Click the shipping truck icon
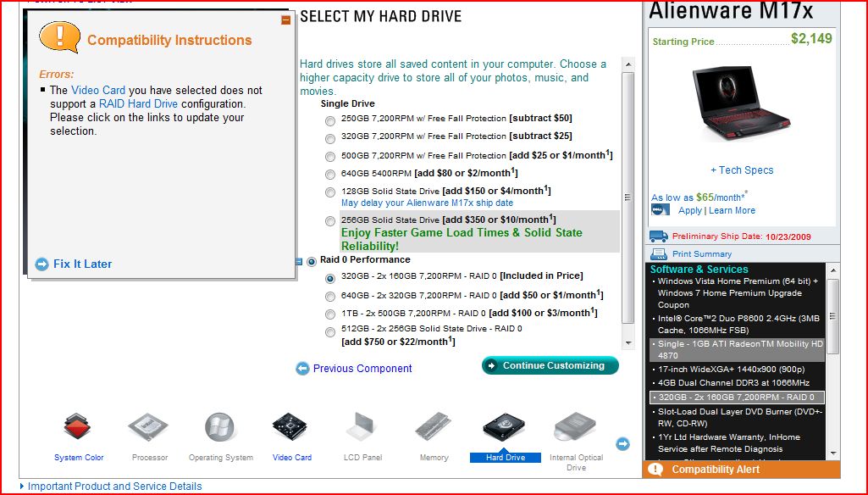Image resolution: width=868 pixels, height=495 pixels. point(658,236)
